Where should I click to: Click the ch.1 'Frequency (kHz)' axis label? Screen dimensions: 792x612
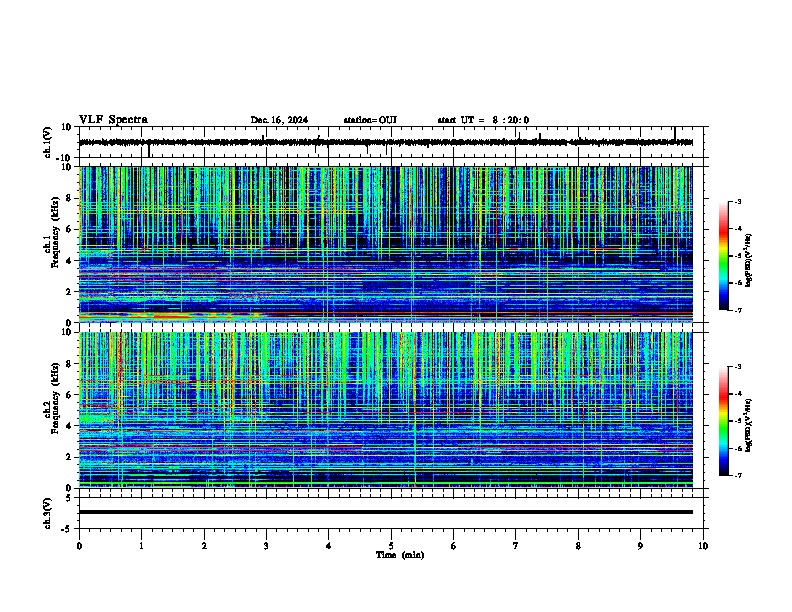click(55, 232)
